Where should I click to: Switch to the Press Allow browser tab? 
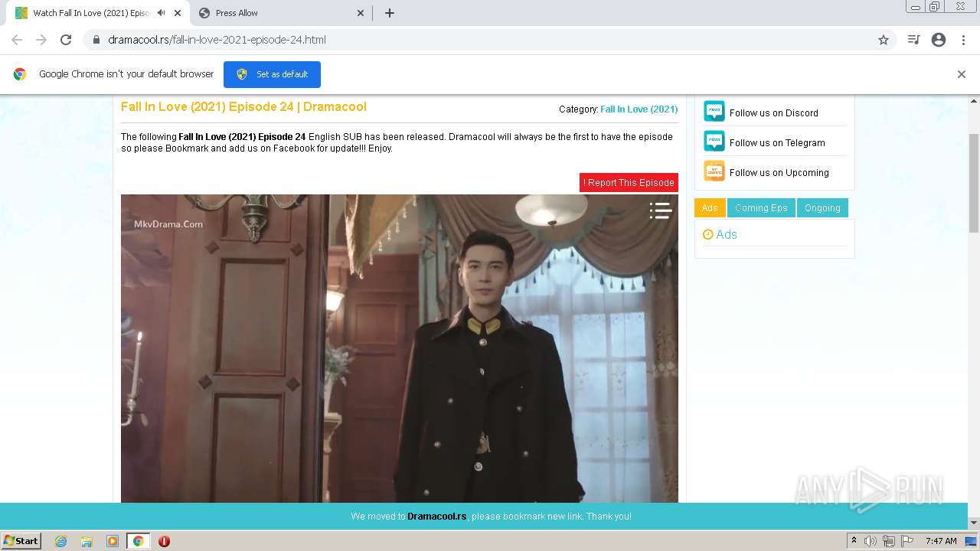(280, 13)
